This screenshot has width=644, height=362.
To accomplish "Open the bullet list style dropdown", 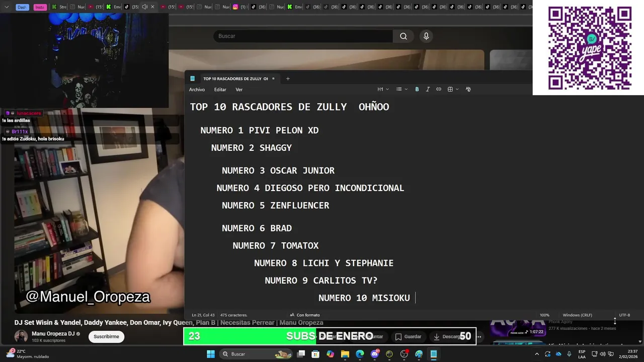I will (x=401, y=89).
